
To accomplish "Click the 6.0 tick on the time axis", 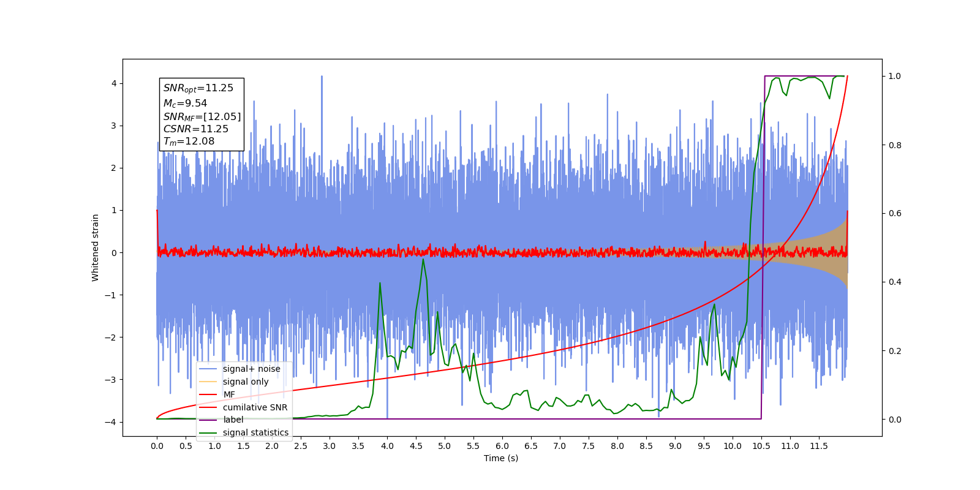I will point(502,446).
